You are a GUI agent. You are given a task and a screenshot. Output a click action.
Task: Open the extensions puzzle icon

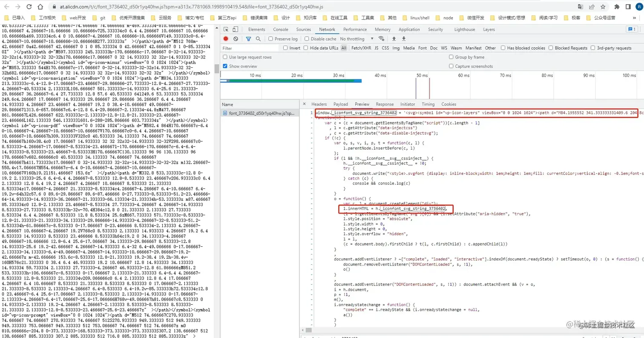pos(617,7)
